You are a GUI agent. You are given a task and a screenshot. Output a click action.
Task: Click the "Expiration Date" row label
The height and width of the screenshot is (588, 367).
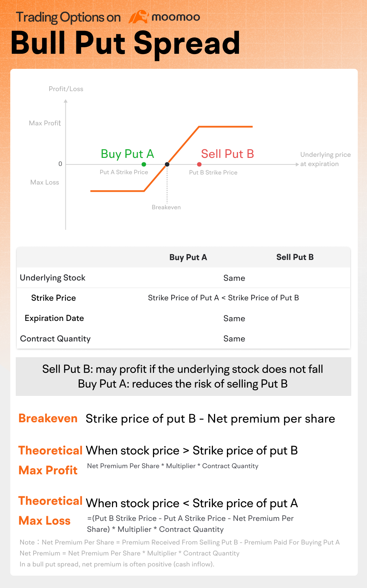click(54, 318)
